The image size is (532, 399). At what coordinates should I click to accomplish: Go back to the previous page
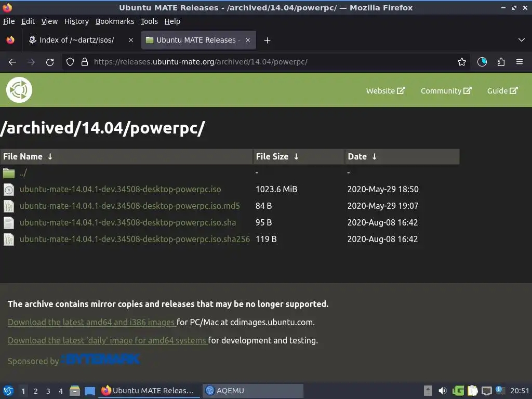12,62
